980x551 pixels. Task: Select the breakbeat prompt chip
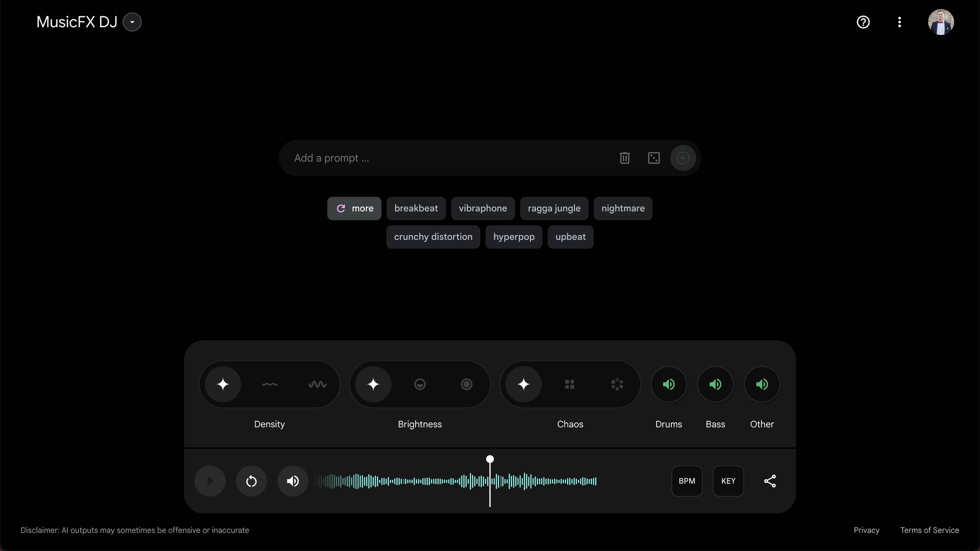click(x=416, y=209)
